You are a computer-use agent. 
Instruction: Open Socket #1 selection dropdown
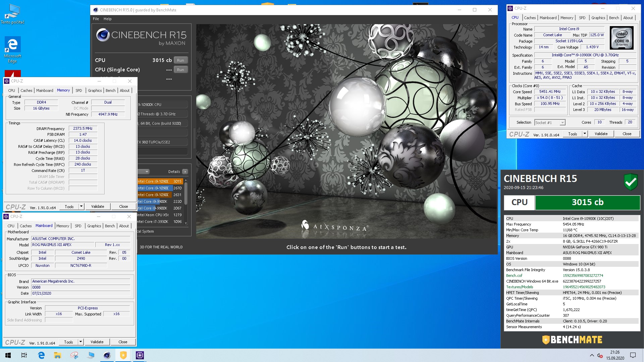[x=550, y=123]
